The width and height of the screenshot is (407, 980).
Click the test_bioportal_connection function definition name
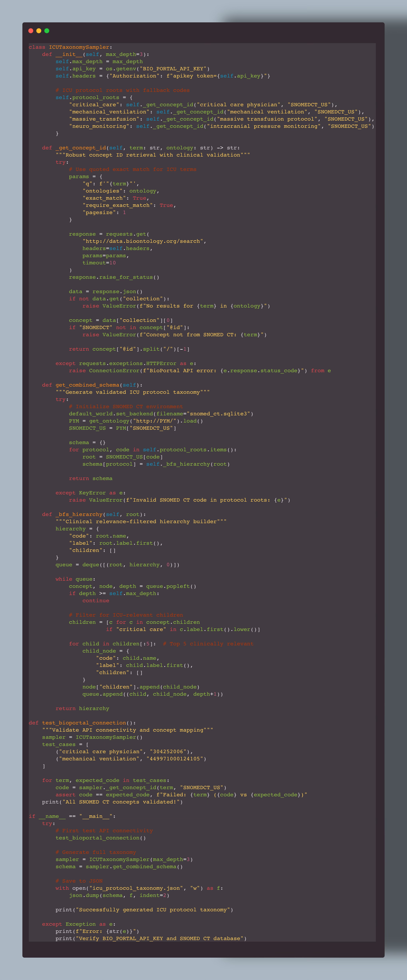(x=84, y=723)
